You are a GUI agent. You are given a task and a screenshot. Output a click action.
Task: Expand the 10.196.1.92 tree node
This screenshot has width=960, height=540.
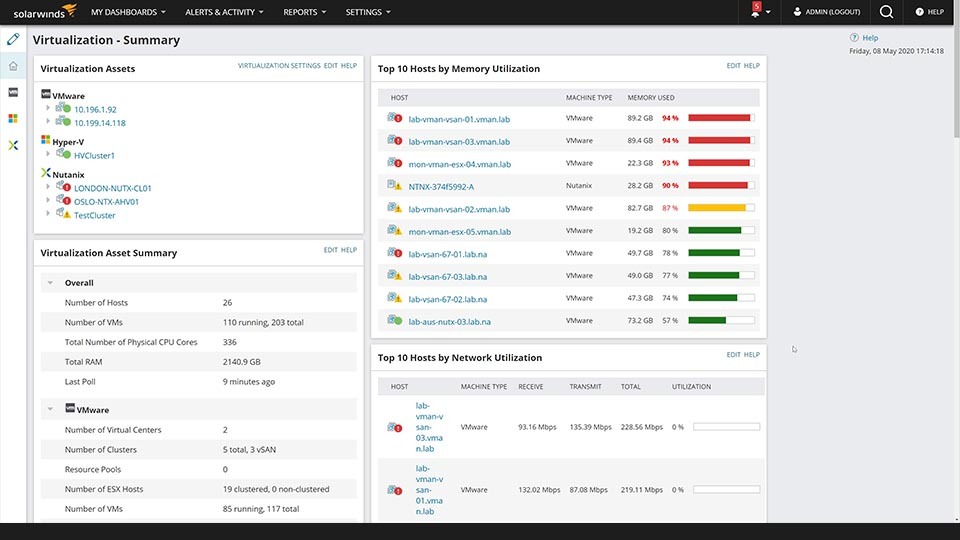[x=49, y=109]
